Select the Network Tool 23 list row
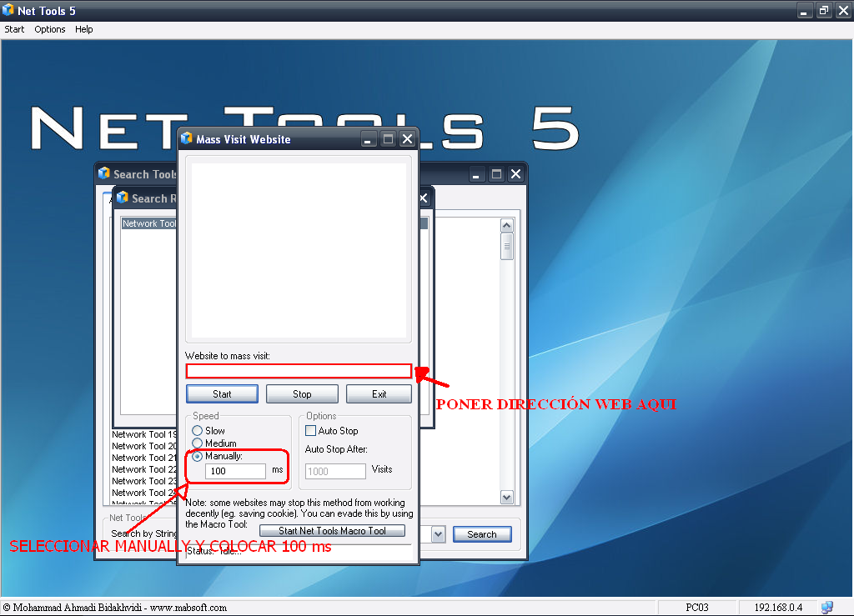 tap(143, 481)
